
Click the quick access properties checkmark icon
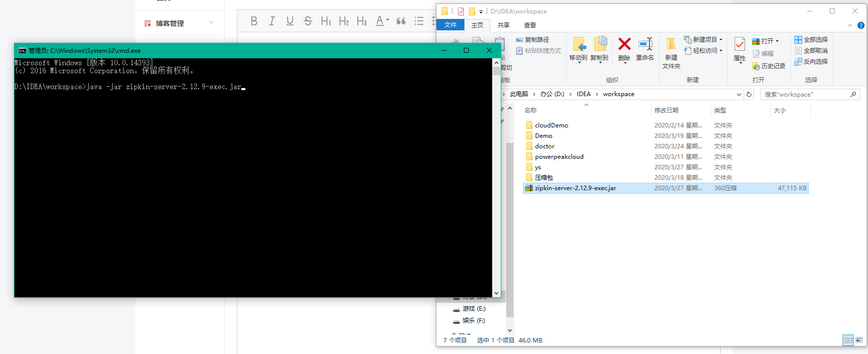coord(461,11)
